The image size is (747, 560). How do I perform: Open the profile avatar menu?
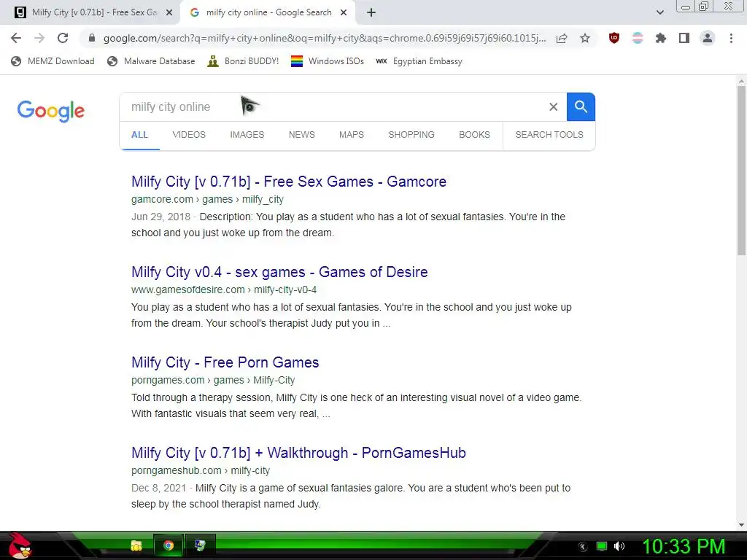coord(708,38)
